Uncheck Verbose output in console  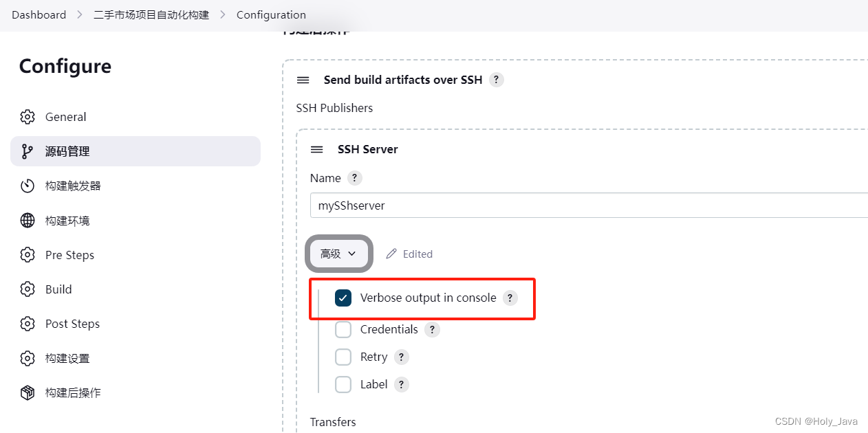point(343,298)
